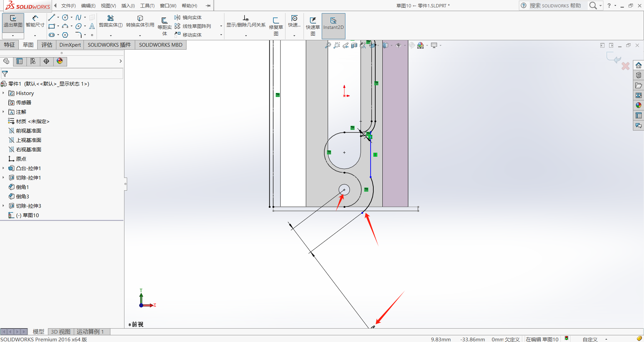Choose the Spline sketch tool
The height and width of the screenshot is (342, 644).
click(x=78, y=17)
